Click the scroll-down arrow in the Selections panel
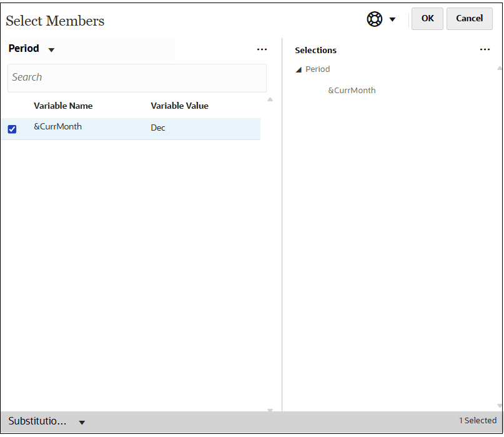 click(x=499, y=407)
